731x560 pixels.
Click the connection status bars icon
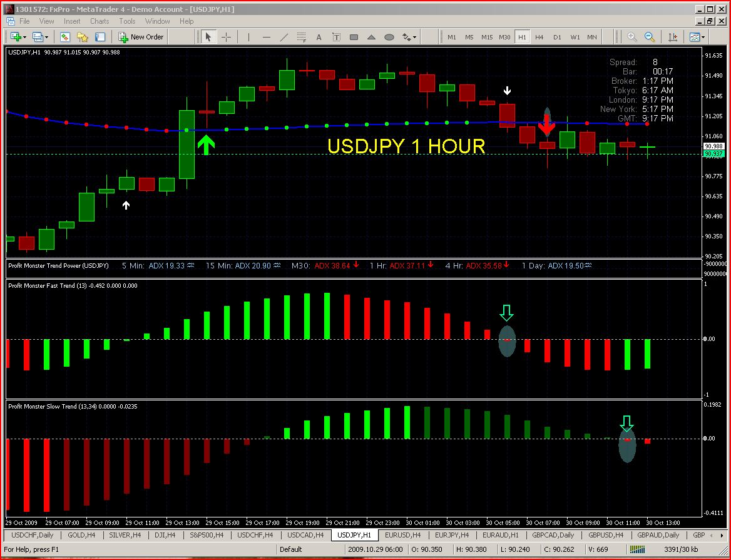(x=637, y=549)
